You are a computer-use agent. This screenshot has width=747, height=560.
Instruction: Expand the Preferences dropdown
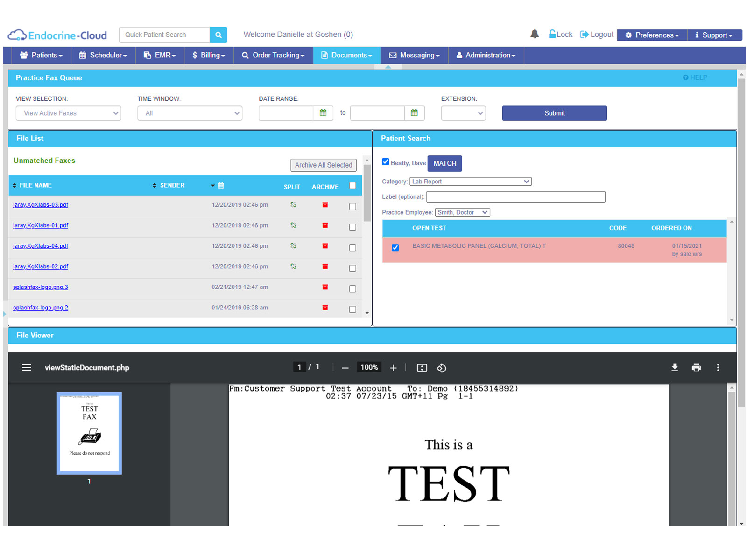point(652,35)
